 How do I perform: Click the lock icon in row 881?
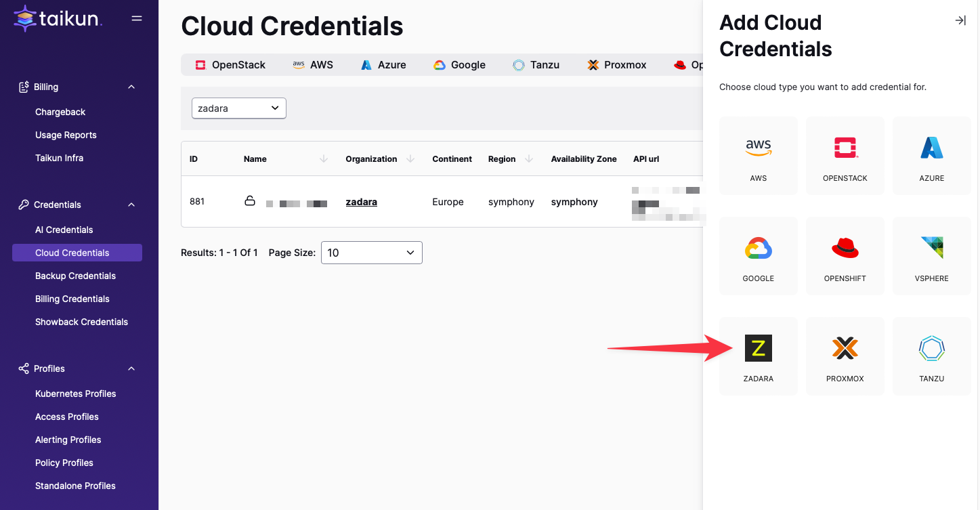coord(250,201)
